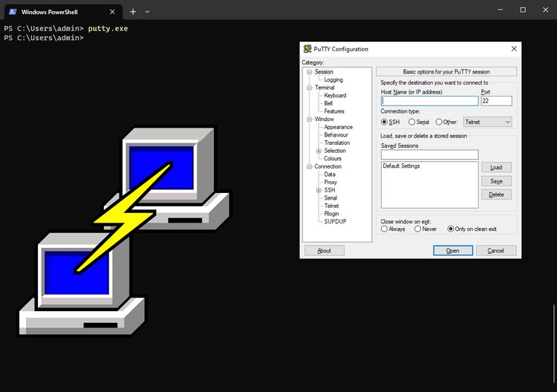Close the PuTTY Configuration dialog

point(514,49)
